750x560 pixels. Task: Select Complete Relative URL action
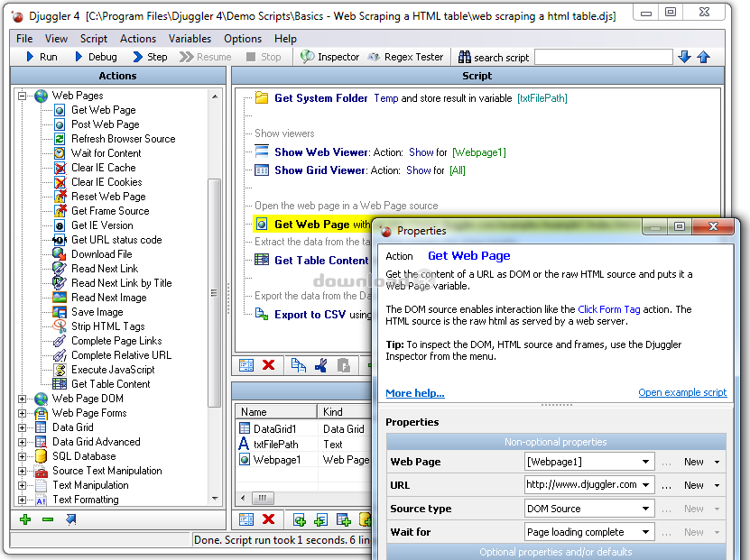pyautogui.click(x=121, y=355)
